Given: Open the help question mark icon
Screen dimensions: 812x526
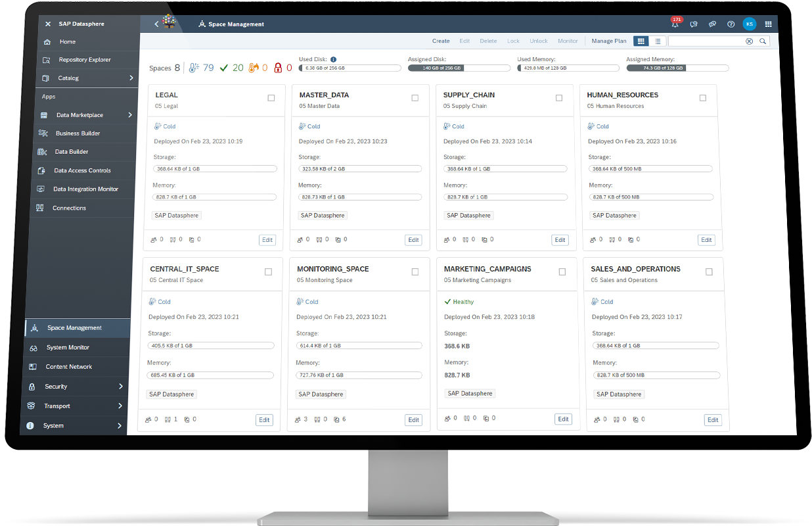Looking at the screenshot, I should pos(731,24).
